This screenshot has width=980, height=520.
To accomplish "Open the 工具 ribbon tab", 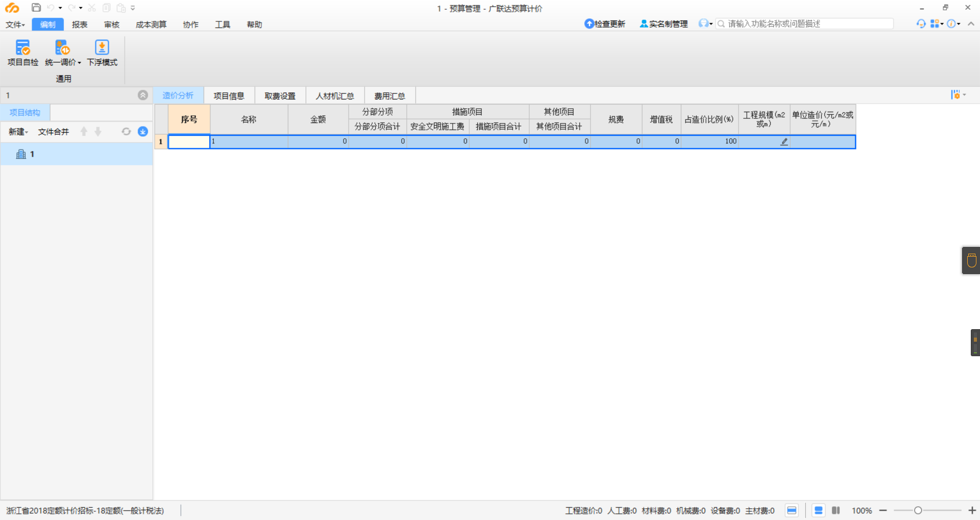I will 223,24.
